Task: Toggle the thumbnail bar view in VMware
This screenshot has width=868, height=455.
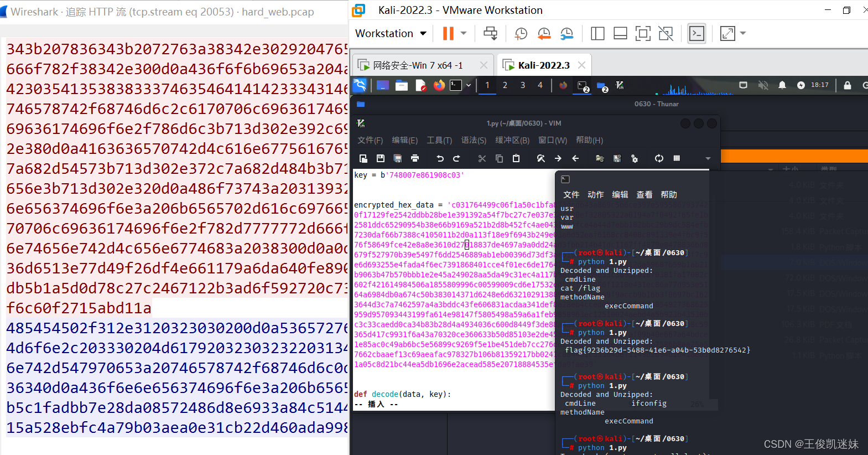Action: (620, 34)
